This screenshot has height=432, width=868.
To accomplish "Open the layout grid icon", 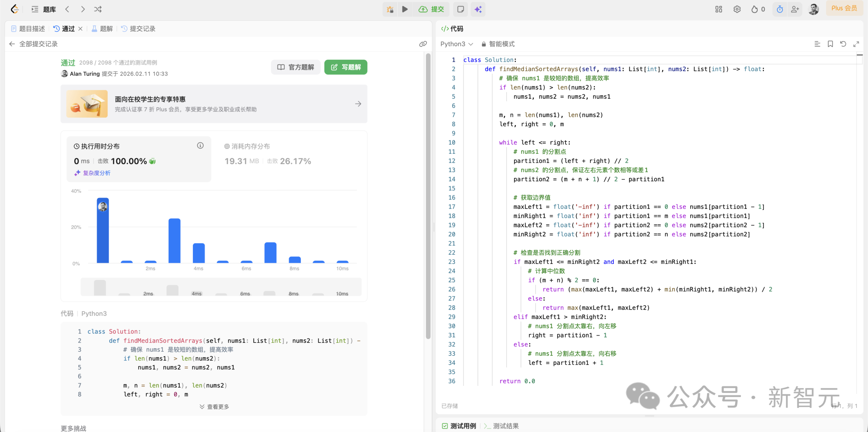I will [x=718, y=9].
